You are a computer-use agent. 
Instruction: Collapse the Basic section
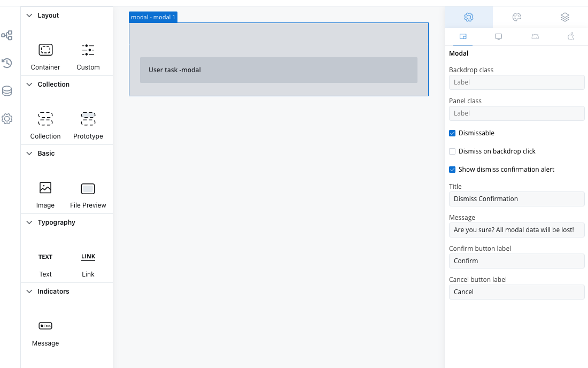point(29,154)
